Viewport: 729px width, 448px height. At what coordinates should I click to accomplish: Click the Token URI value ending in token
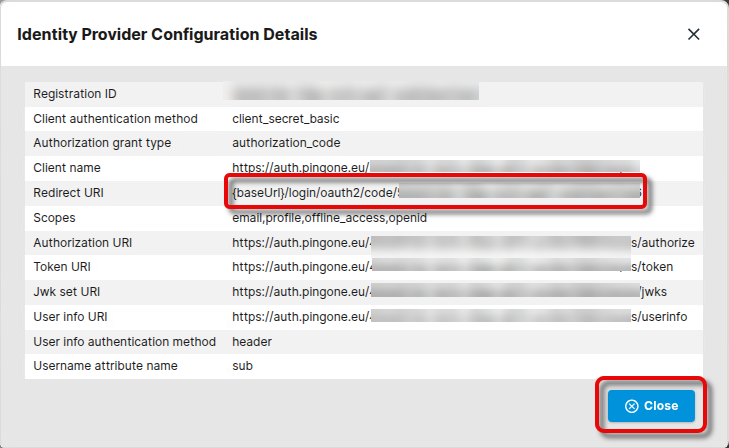click(453, 267)
